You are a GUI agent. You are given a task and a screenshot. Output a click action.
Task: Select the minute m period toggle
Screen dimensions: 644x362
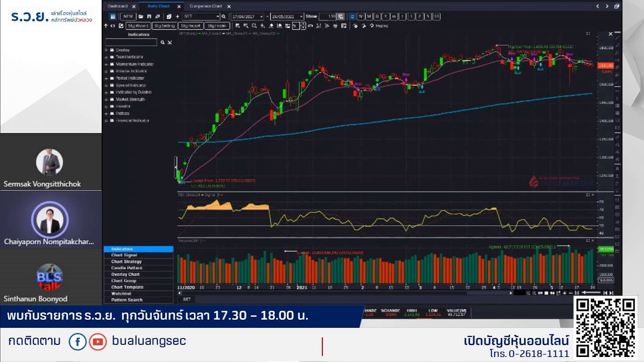coord(394,16)
